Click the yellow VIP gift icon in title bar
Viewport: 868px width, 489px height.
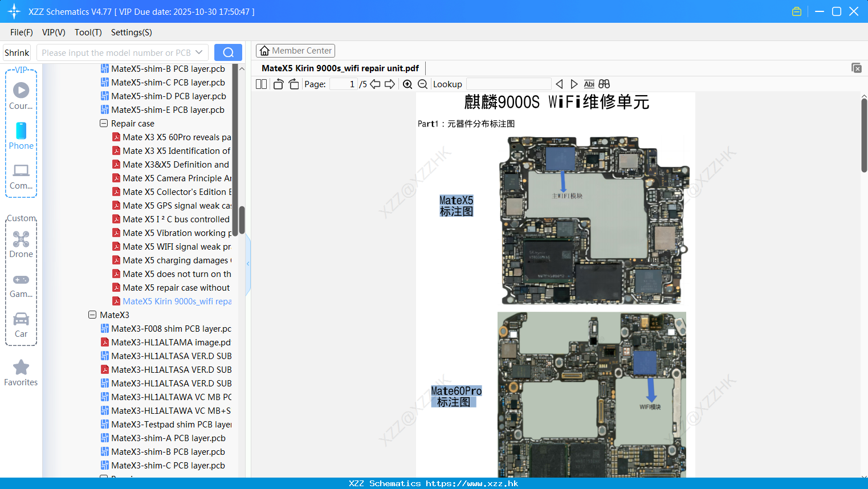pyautogui.click(x=797, y=11)
